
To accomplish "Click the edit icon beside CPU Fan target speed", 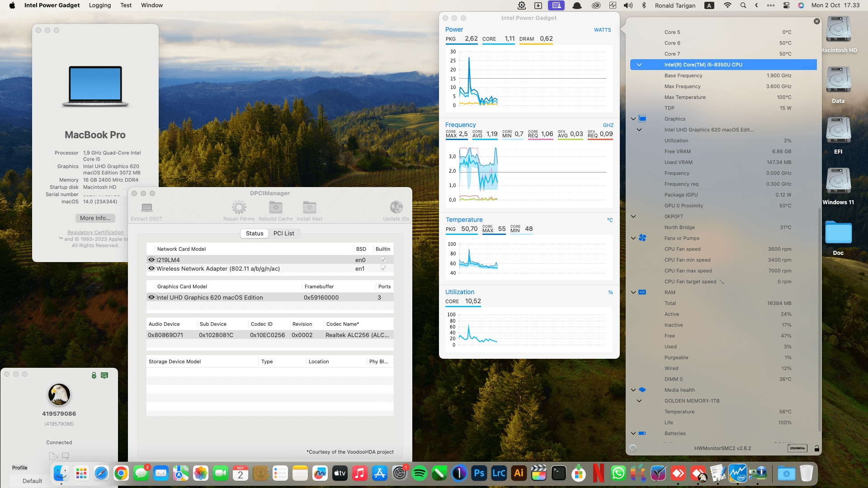I will (x=722, y=282).
